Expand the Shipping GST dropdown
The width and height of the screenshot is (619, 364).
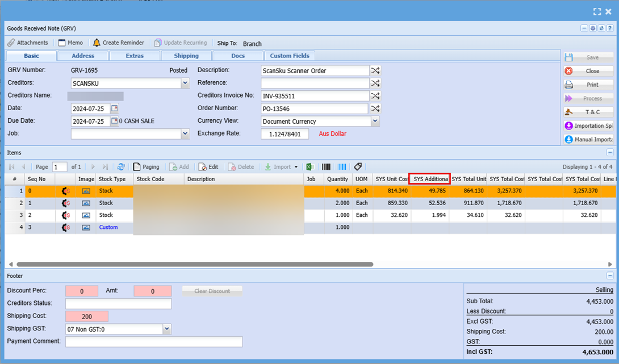point(166,329)
